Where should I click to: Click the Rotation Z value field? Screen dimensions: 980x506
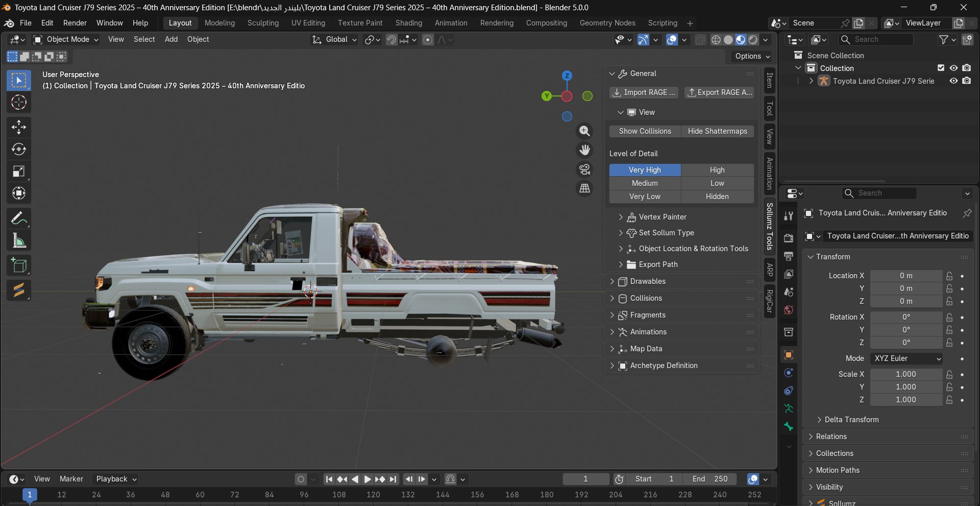pos(906,343)
